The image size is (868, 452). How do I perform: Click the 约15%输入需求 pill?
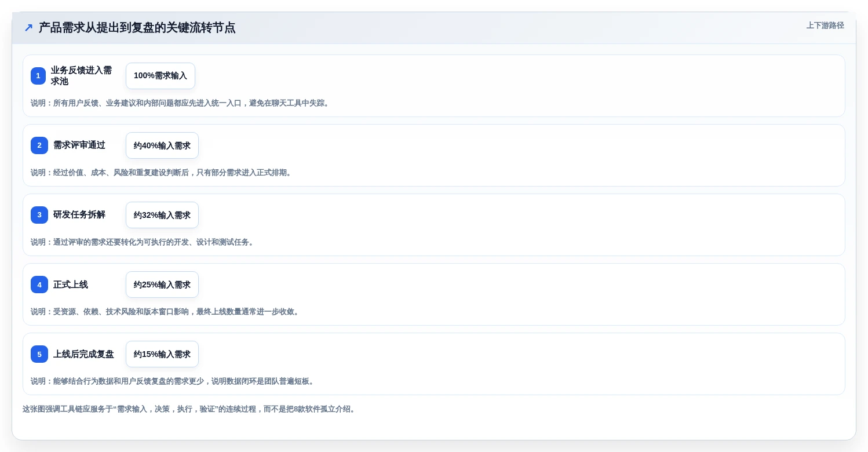pos(162,354)
